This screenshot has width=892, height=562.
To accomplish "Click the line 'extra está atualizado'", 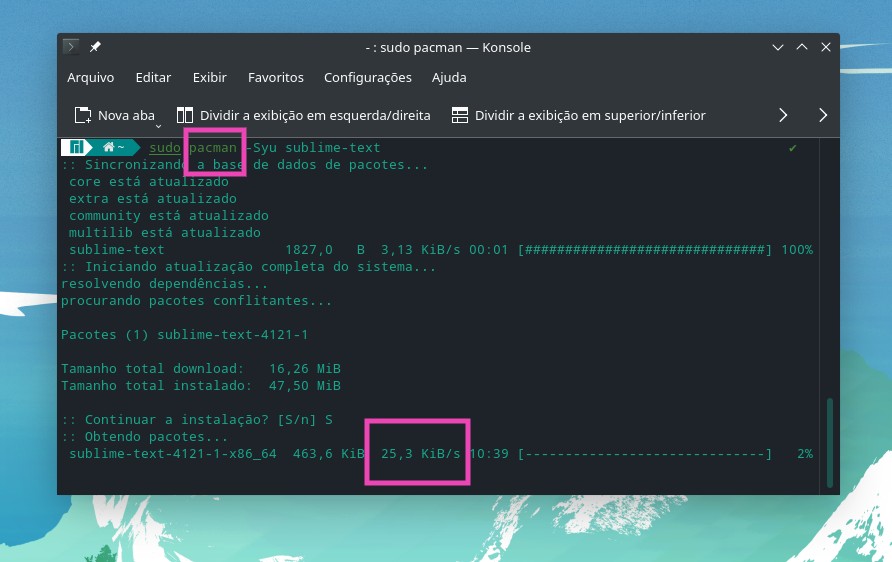I will point(153,199).
